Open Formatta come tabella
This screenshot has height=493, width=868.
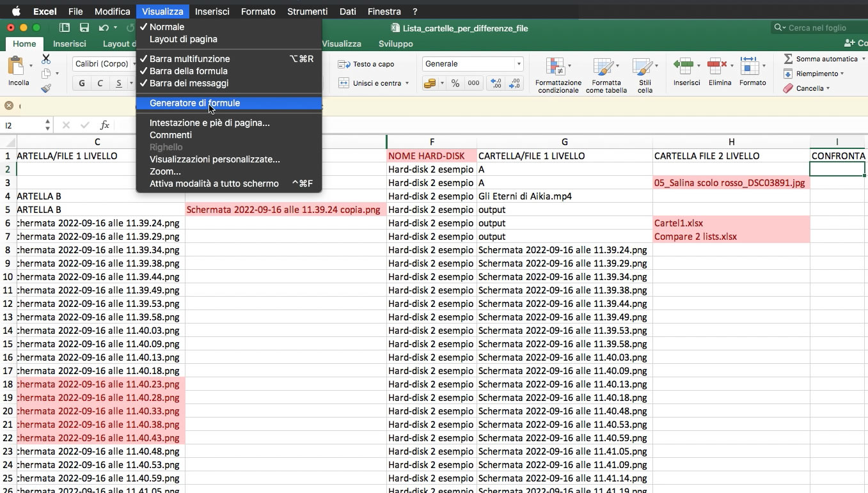tap(606, 75)
